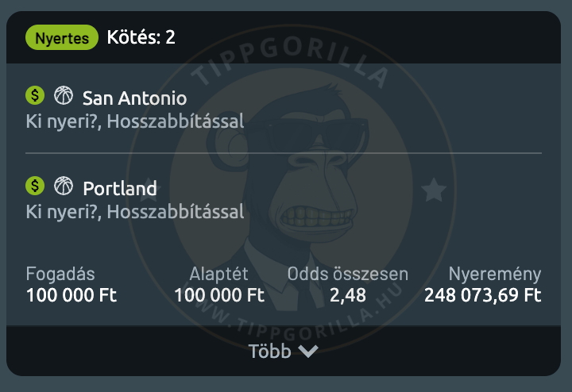Click the green Nyertes status badge

[62, 37]
